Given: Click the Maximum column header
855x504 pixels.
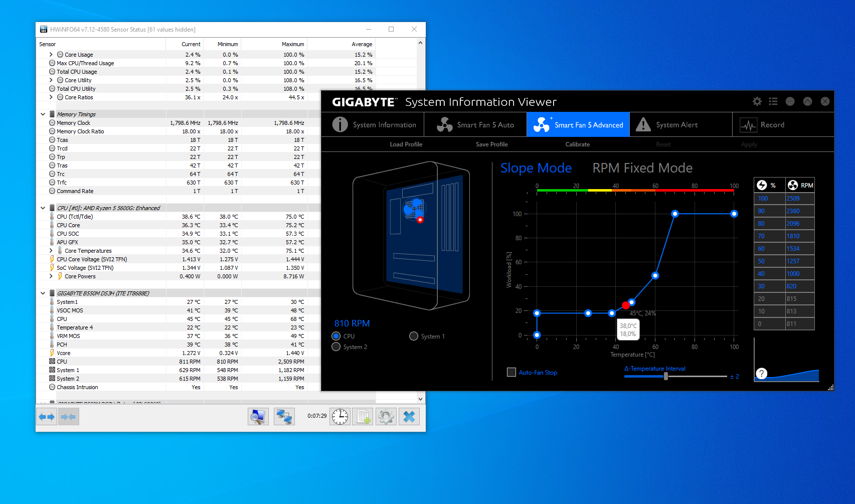Looking at the screenshot, I should pyautogui.click(x=274, y=44).
